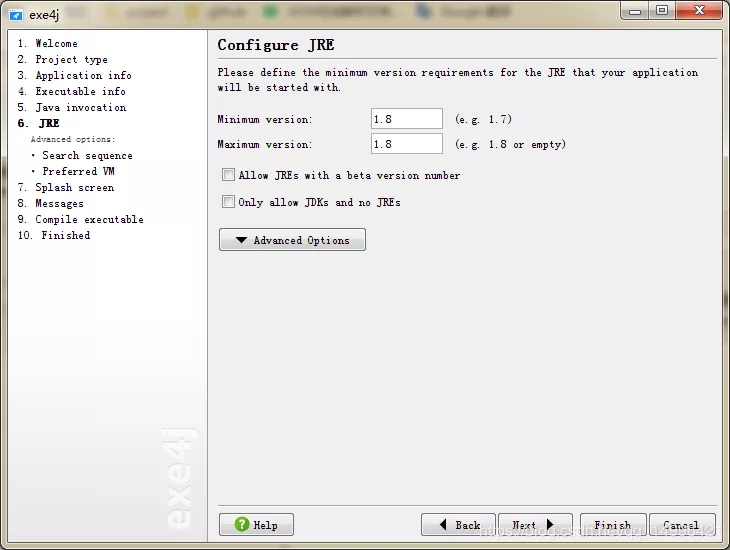Go Back to previous step
Image resolution: width=730 pixels, height=550 pixels.
tap(459, 525)
